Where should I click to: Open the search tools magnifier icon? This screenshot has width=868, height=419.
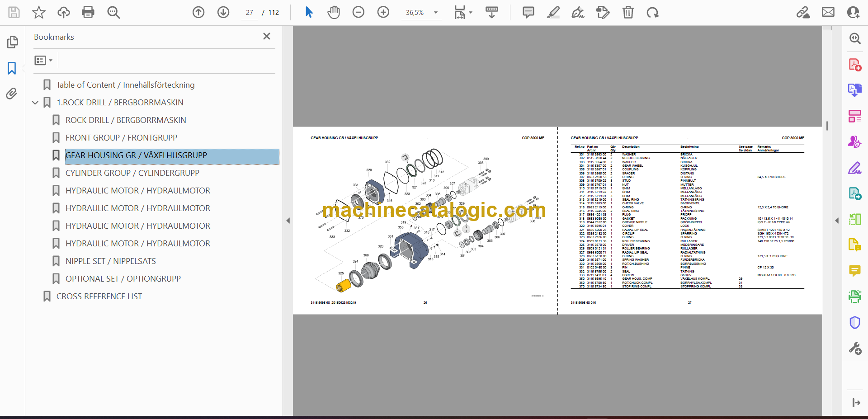(x=854, y=38)
